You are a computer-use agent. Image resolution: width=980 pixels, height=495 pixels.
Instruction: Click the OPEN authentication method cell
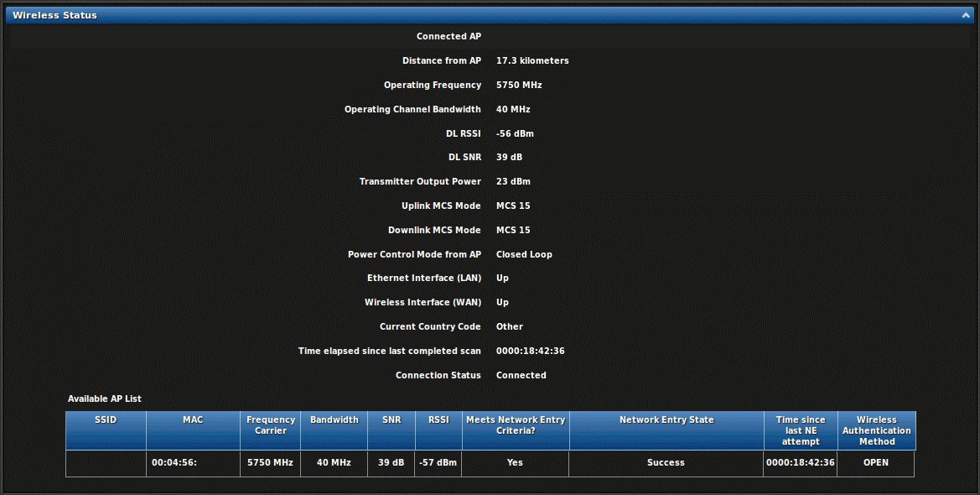coord(876,462)
